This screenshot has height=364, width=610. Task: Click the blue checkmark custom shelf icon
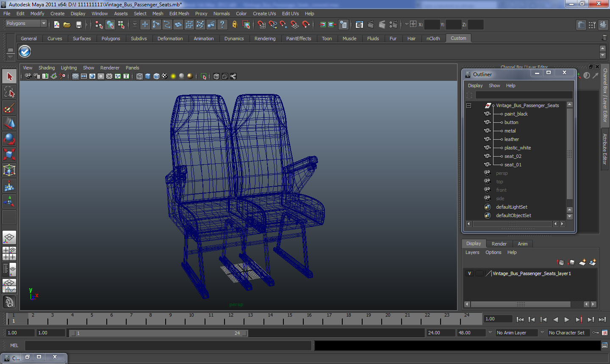[x=25, y=52]
